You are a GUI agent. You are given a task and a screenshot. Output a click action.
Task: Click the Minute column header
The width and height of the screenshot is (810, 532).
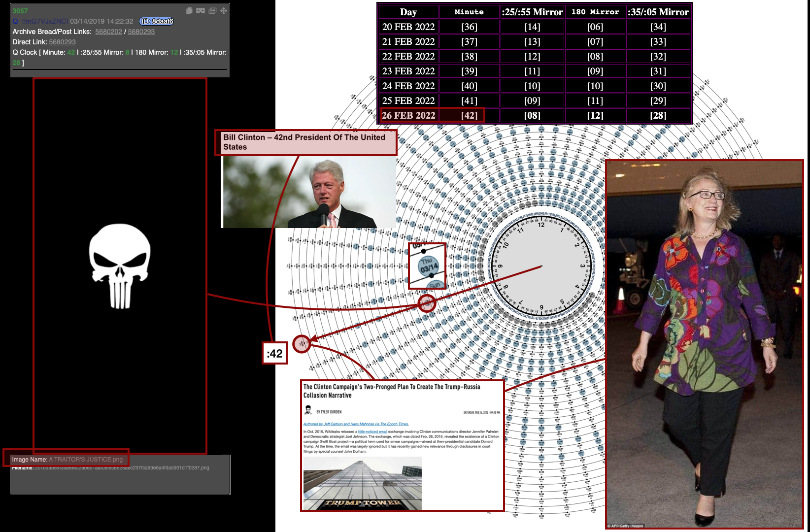(469, 12)
